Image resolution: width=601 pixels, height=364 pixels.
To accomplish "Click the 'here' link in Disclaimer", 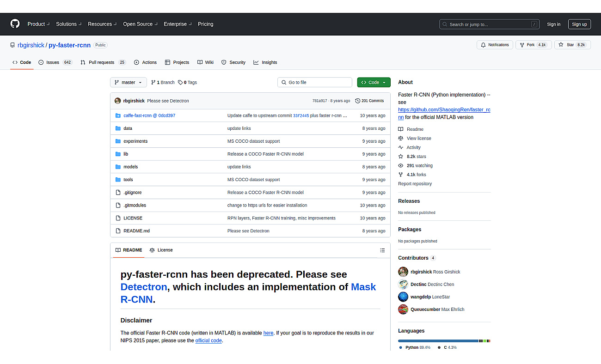I will tap(269, 333).
